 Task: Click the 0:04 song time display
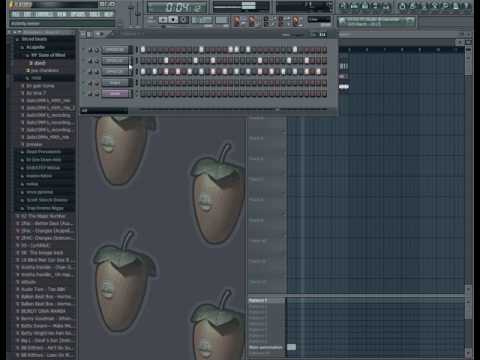pyautogui.click(x=177, y=7)
